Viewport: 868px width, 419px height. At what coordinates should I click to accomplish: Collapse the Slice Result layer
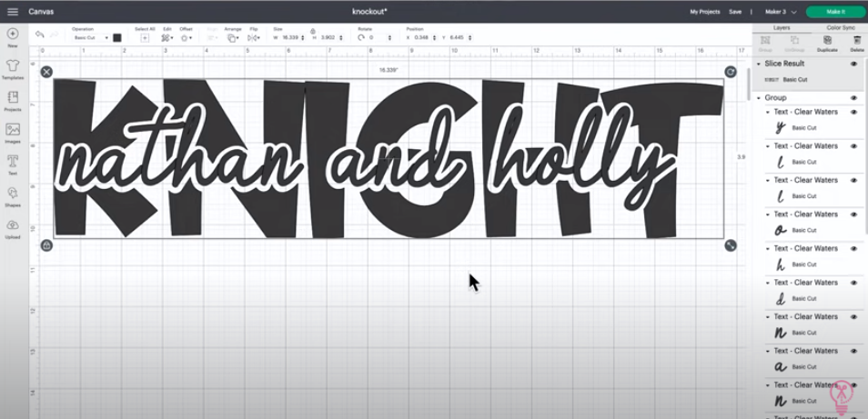pos(759,64)
